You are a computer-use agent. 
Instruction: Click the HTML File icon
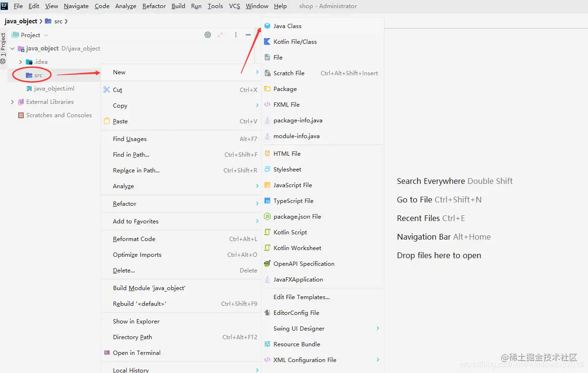click(x=267, y=154)
